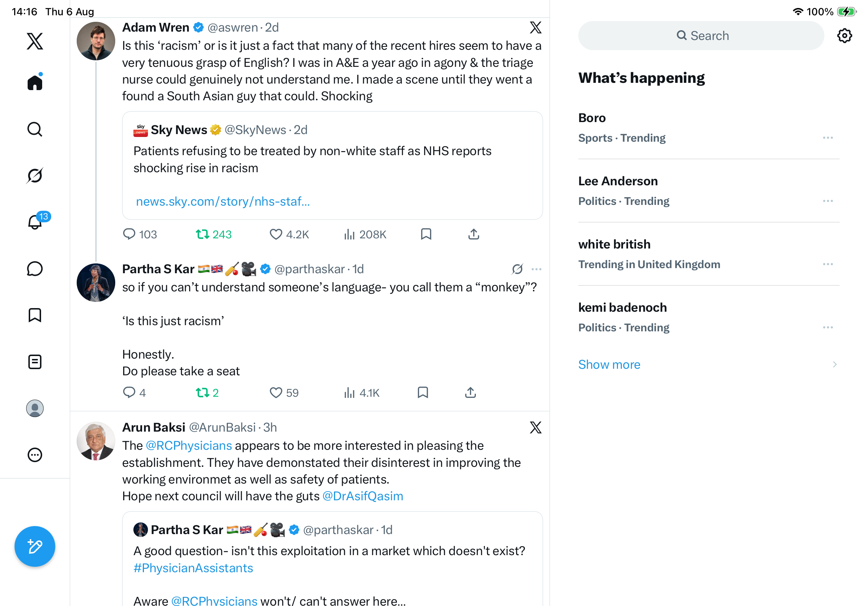Click the Search field at top right

click(701, 36)
